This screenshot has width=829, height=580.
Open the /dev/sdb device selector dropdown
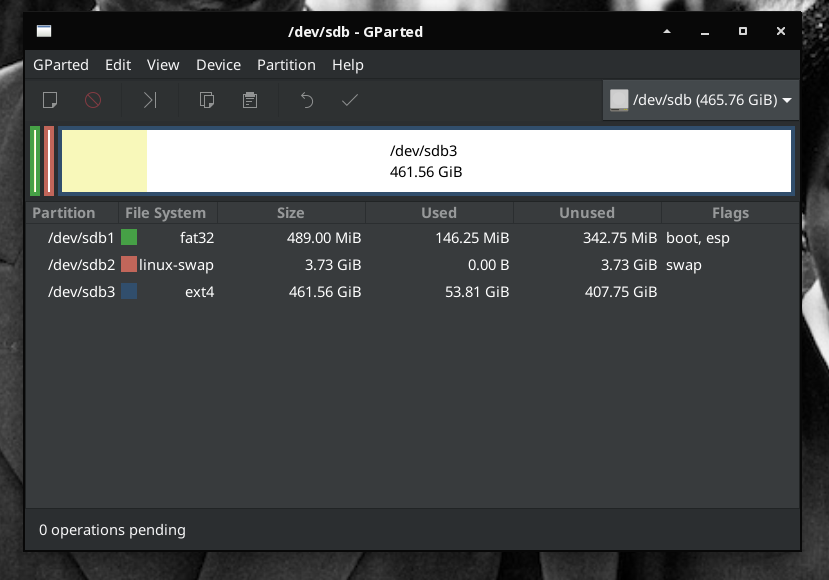point(700,100)
